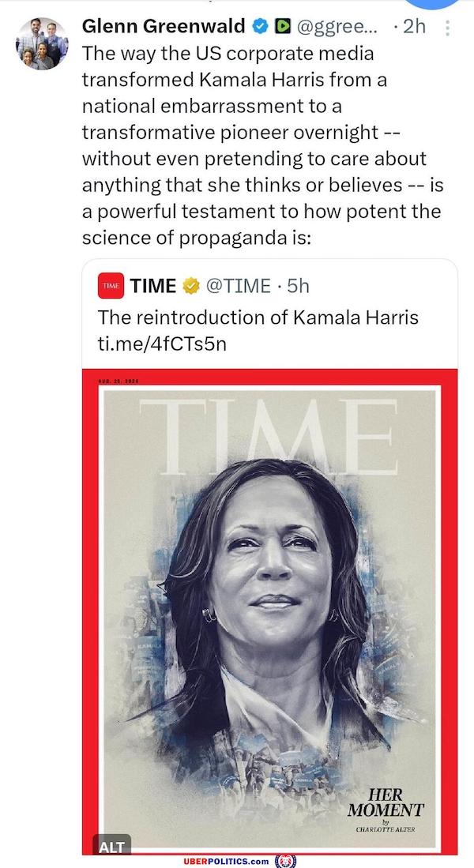Click the round logo beside UBERPOLITICS.com
The image size is (474, 868).
pyautogui.click(x=284, y=860)
